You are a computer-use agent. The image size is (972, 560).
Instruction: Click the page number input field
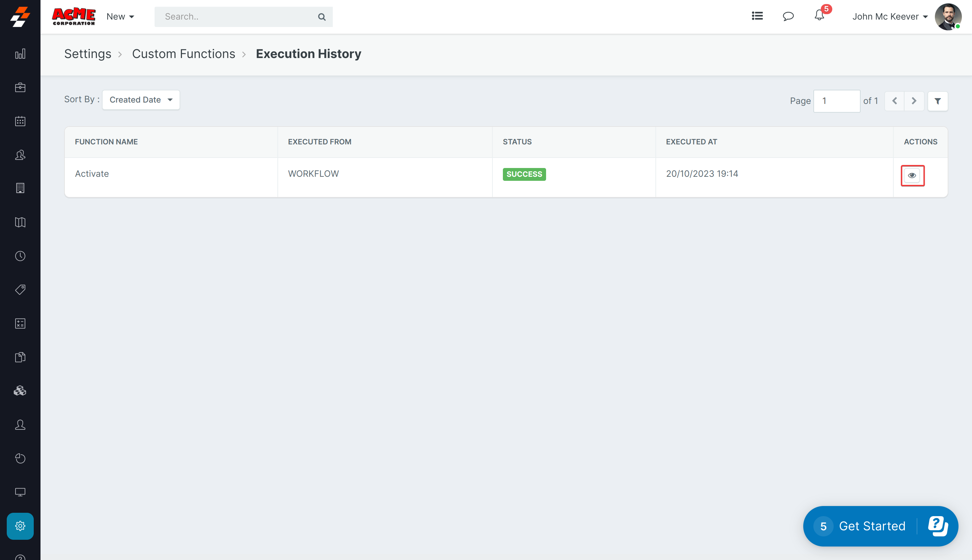[x=837, y=101]
